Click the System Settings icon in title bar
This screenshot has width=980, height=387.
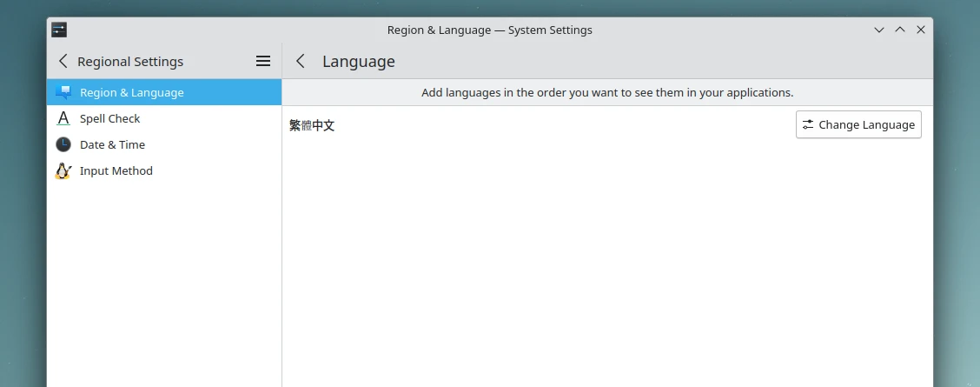coord(59,30)
